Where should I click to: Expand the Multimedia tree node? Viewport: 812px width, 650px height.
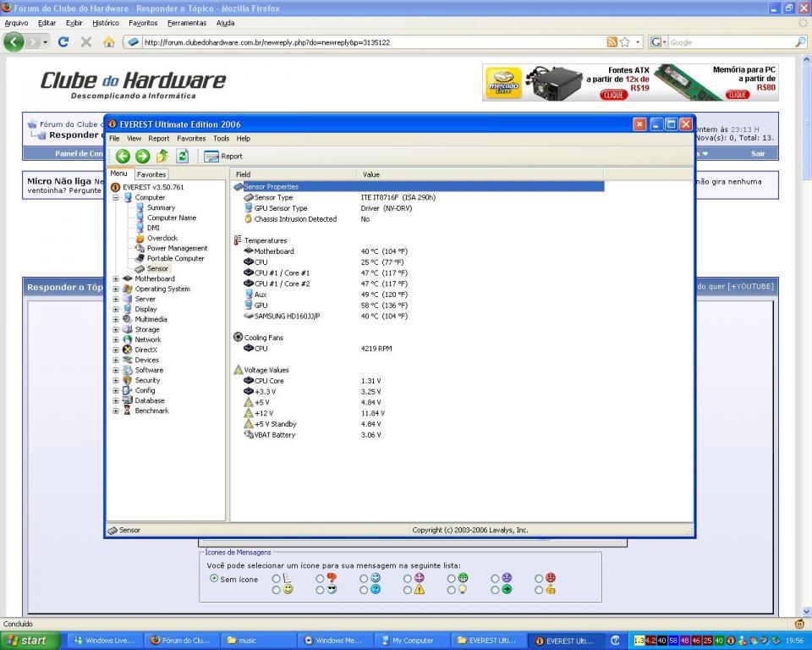(116, 319)
